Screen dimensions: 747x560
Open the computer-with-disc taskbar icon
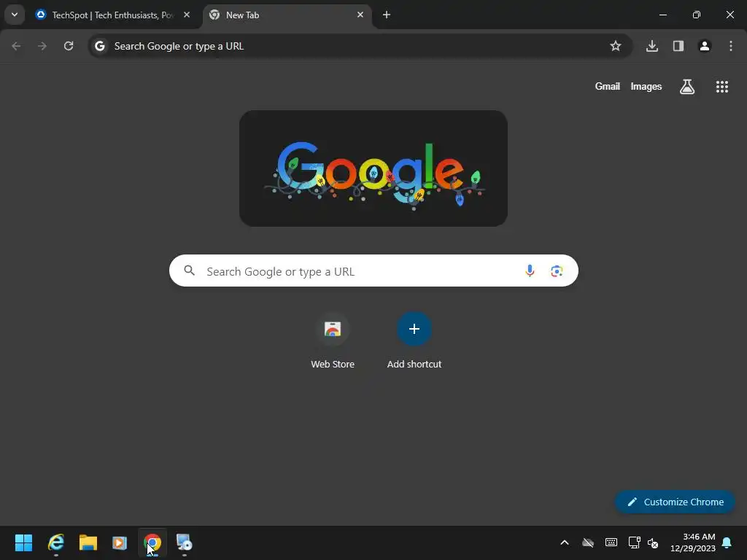tap(184, 542)
